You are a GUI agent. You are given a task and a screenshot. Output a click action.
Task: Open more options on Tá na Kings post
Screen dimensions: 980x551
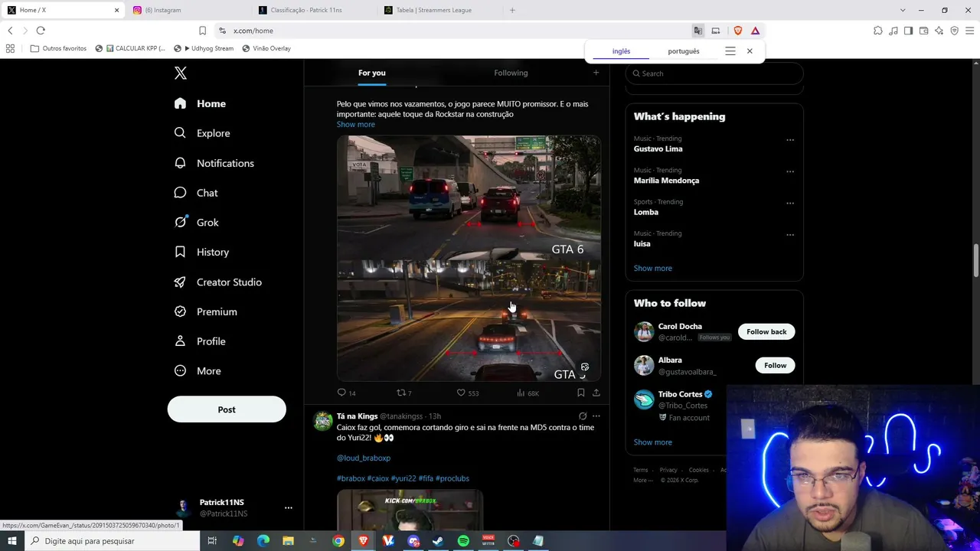(596, 416)
